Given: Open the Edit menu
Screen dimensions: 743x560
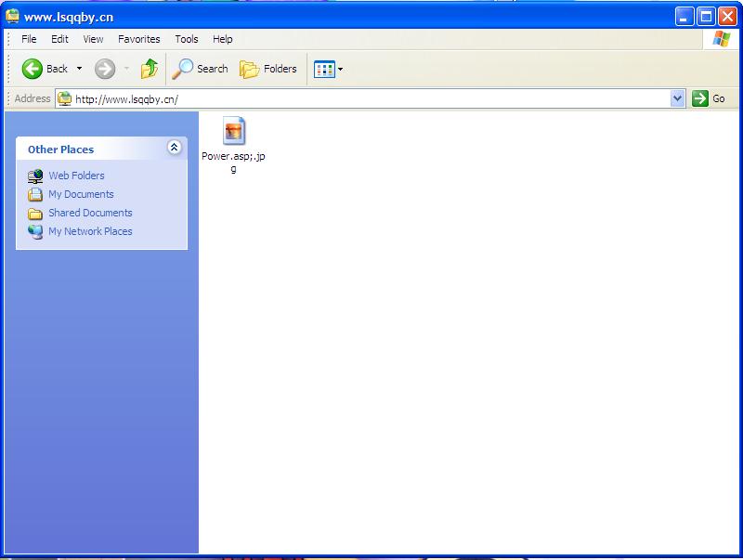Looking at the screenshot, I should pyautogui.click(x=59, y=39).
